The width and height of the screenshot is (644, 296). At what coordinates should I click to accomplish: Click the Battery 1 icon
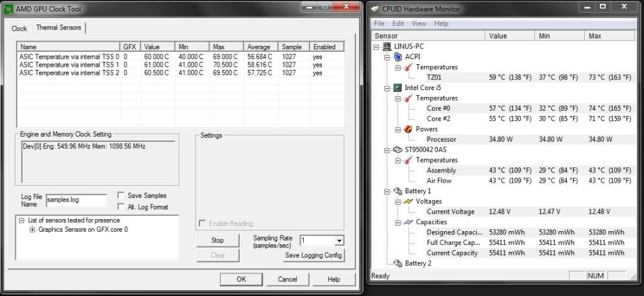coord(397,191)
